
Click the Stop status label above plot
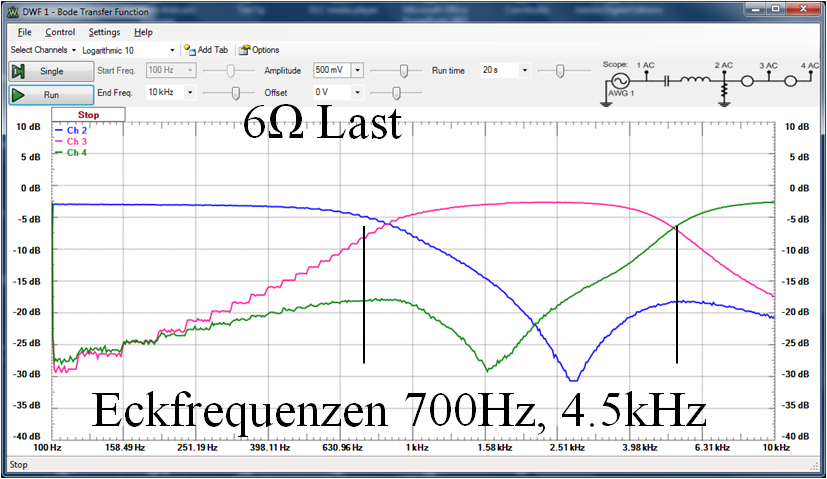[88, 115]
